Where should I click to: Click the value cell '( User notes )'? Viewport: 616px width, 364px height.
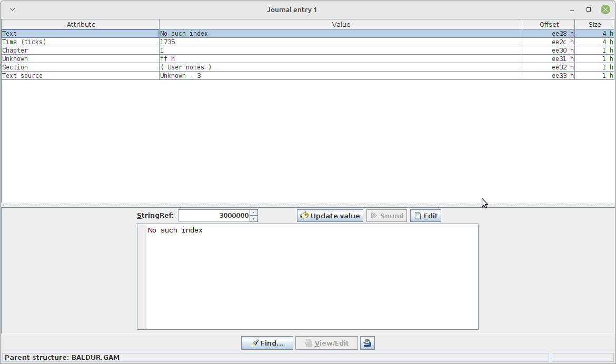(x=341, y=67)
